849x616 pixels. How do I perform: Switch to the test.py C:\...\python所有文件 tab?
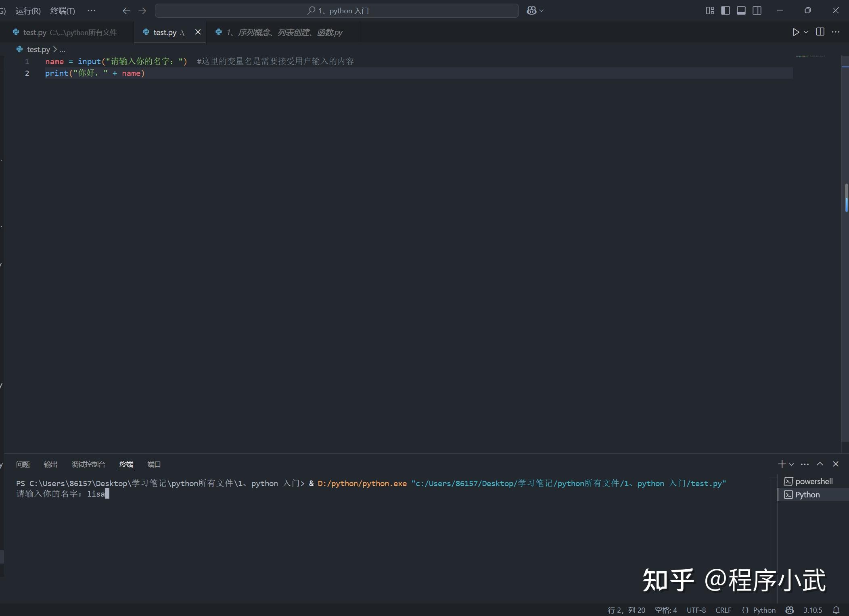pyautogui.click(x=67, y=32)
